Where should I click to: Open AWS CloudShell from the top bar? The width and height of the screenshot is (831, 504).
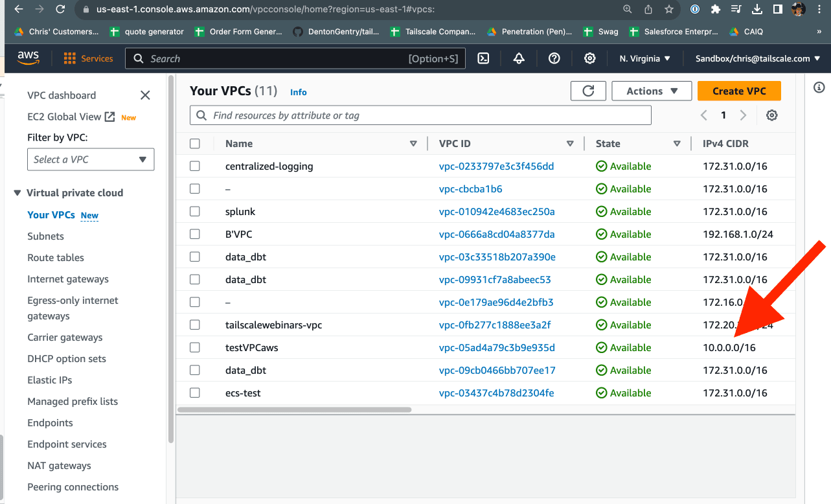(x=483, y=58)
